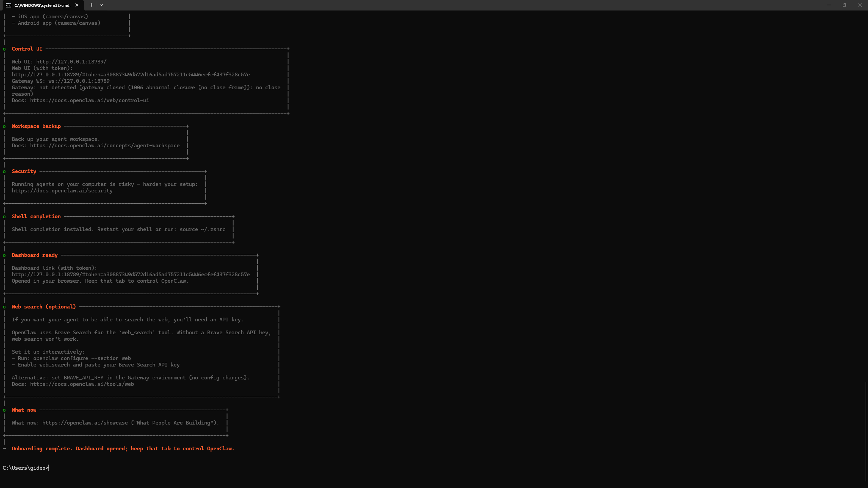Image resolution: width=868 pixels, height=488 pixels.
Task: Restore down the terminal window
Action: coord(845,5)
